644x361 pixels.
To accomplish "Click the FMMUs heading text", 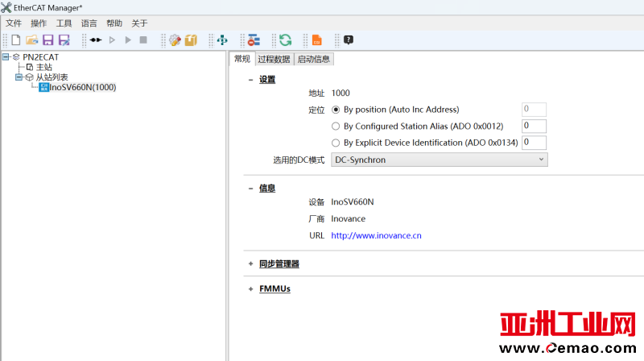I will 275,289.
